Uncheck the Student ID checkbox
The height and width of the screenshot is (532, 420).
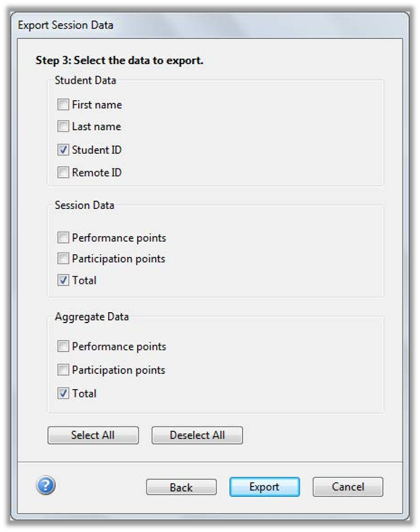tap(63, 150)
